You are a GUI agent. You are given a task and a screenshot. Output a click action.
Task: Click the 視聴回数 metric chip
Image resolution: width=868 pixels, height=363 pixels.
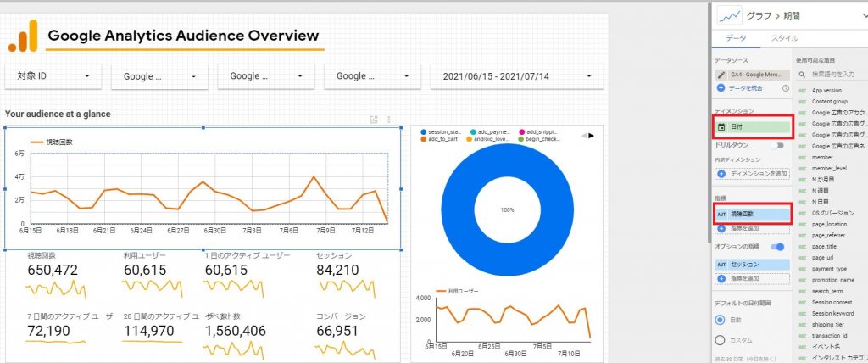753,214
